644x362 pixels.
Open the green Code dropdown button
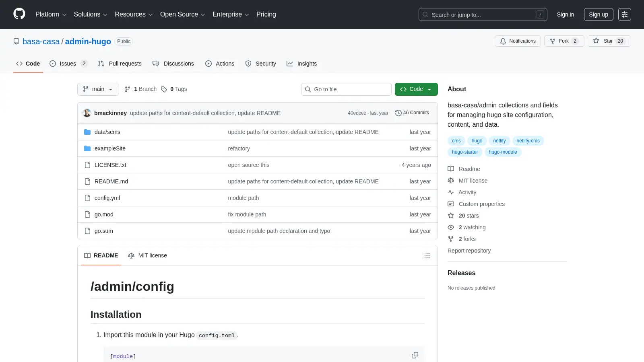[x=416, y=89]
